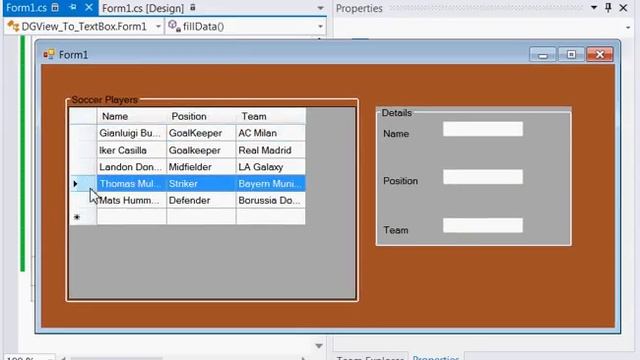Click the Details group box label
The width and height of the screenshot is (640, 360).
396,113
